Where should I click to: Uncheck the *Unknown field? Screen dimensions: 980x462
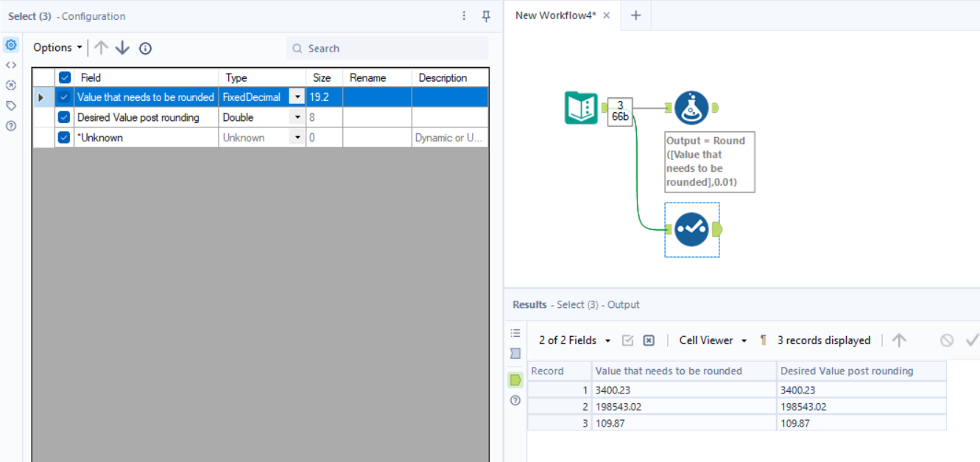pos(64,137)
